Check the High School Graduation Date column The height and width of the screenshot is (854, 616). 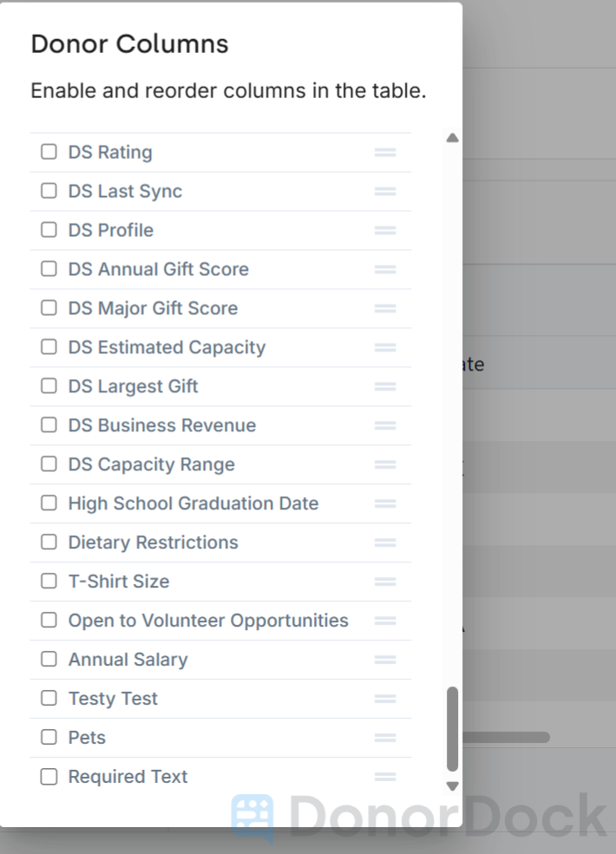(x=49, y=503)
